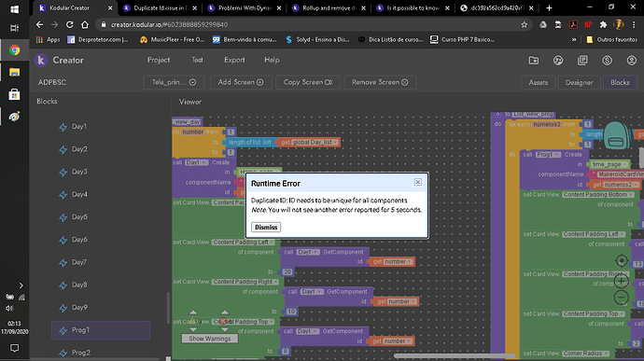This screenshot has width=644, height=361.
Task: Open the Project menu
Action: (159, 60)
